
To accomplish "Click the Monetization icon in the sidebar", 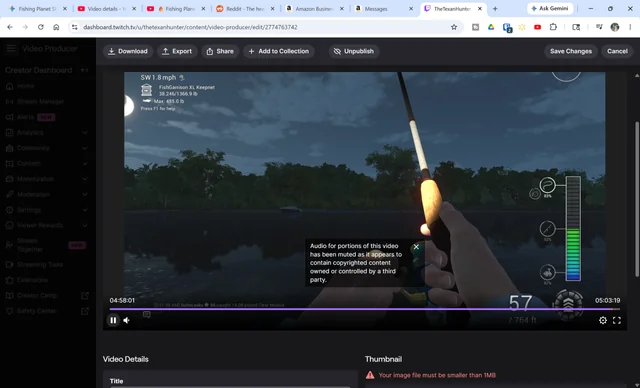I will coord(9,179).
